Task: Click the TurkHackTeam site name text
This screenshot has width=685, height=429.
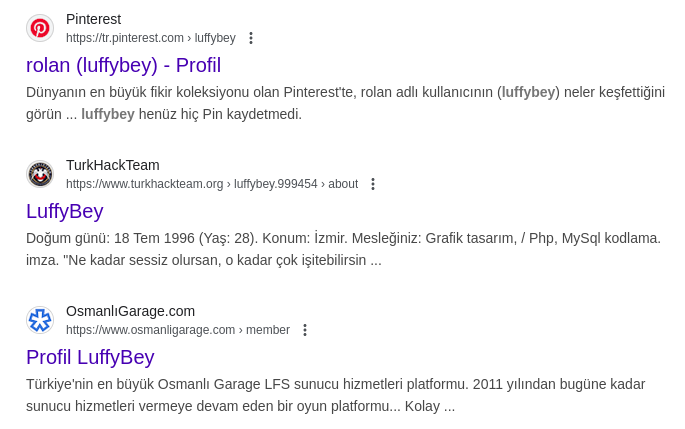Action: pos(113,165)
